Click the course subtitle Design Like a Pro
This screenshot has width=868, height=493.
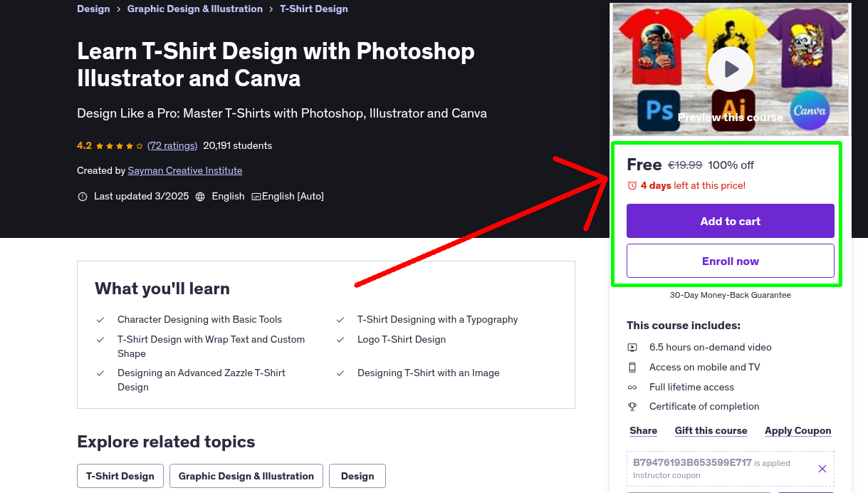tap(282, 113)
